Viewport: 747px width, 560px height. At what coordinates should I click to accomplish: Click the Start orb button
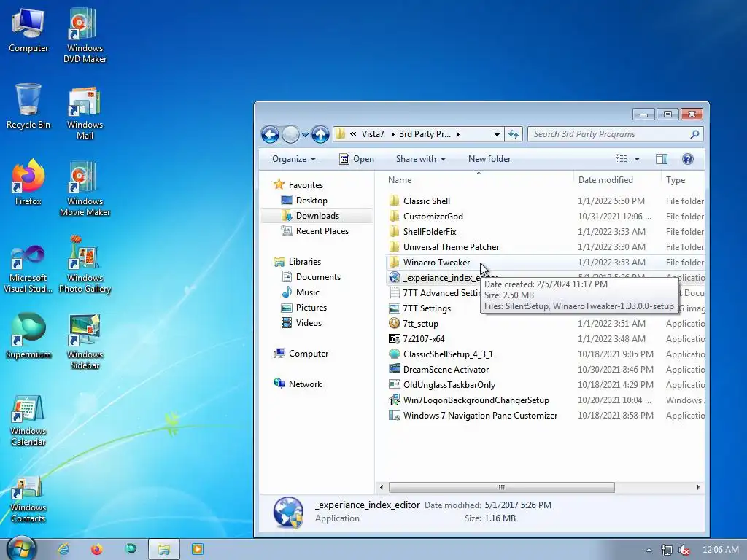[x=21, y=548]
